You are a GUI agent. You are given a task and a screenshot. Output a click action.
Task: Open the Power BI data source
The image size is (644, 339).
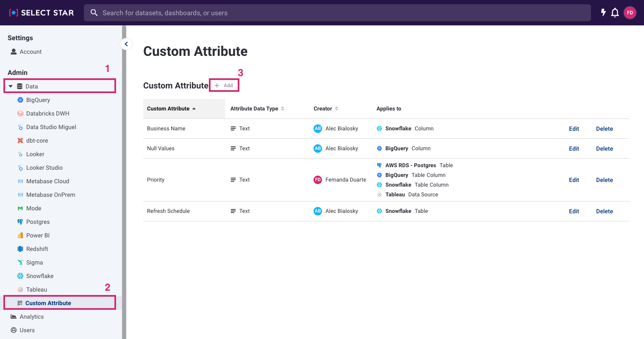(x=38, y=235)
